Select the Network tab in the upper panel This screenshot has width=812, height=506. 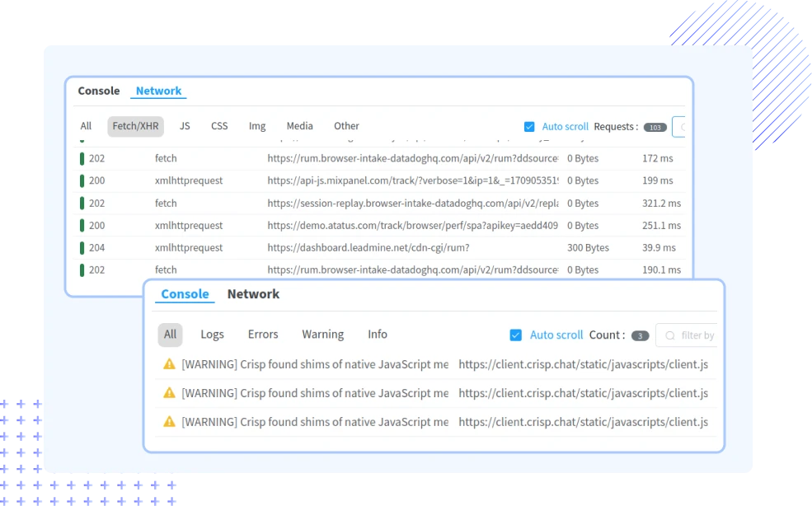158,91
